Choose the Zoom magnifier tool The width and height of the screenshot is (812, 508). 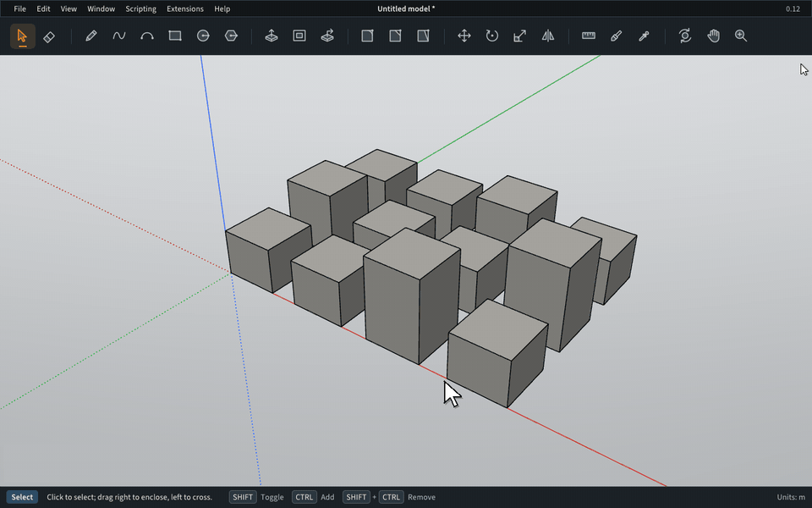point(741,36)
